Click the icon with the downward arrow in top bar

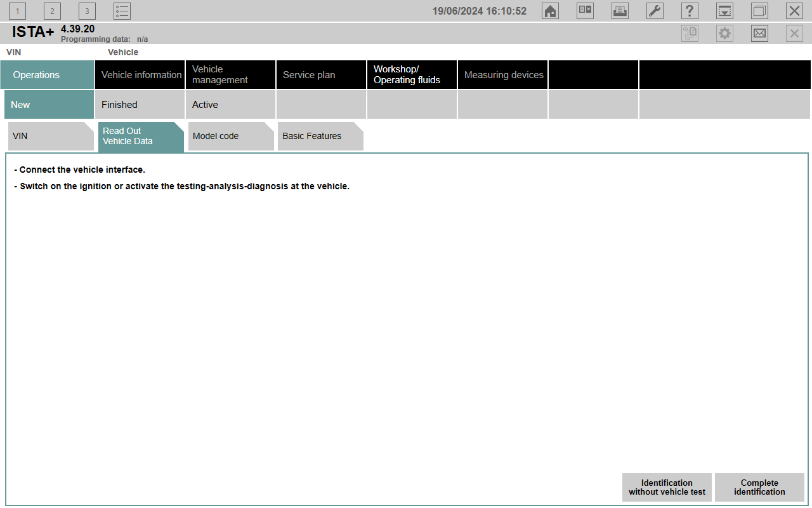(x=724, y=11)
